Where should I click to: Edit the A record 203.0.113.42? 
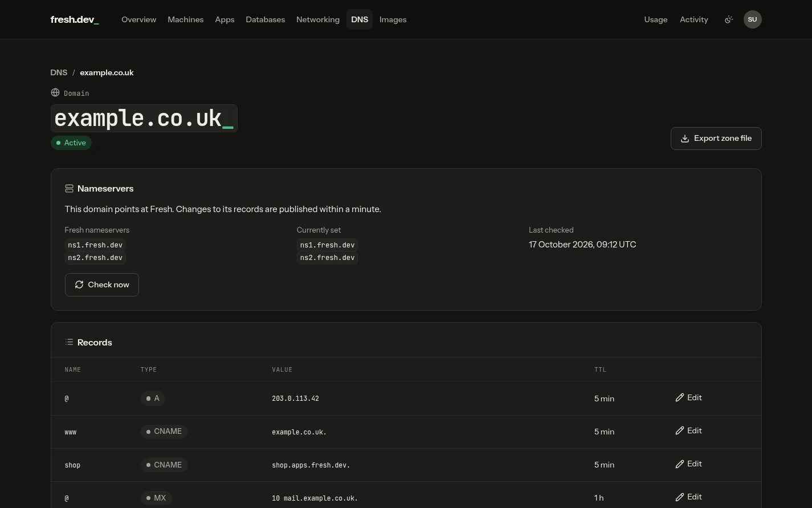coord(688,397)
